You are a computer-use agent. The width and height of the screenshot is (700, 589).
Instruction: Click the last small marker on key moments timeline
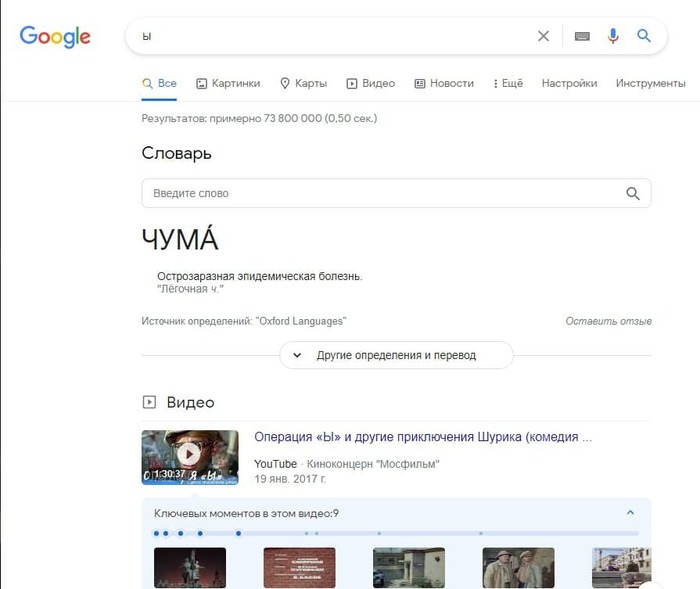[x=481, y=533]
